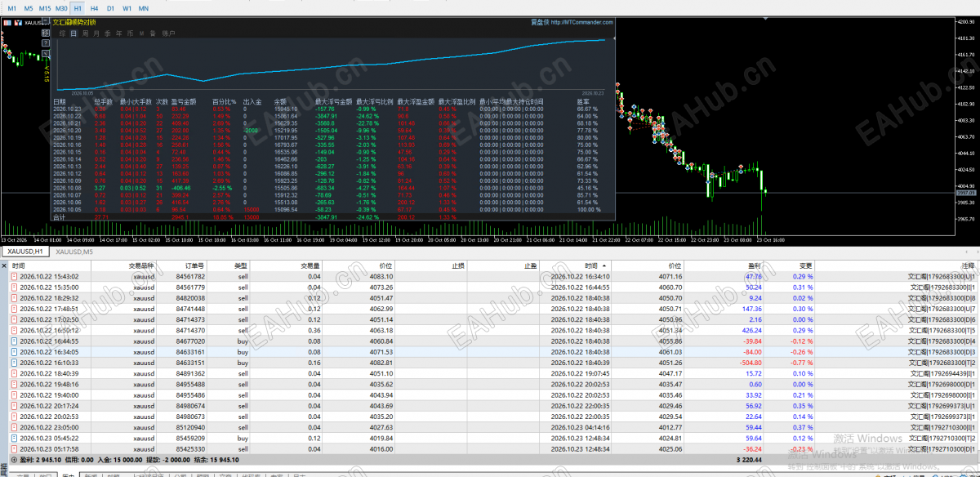Click the sell order icon for 85120940
This screenshot has width=980, height=477.
(x=14, y=426)
